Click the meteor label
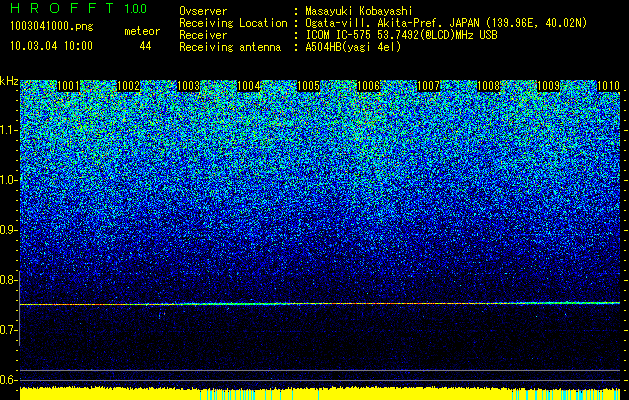The width and height of the screenshot is (629, 400). coord(142,31)
